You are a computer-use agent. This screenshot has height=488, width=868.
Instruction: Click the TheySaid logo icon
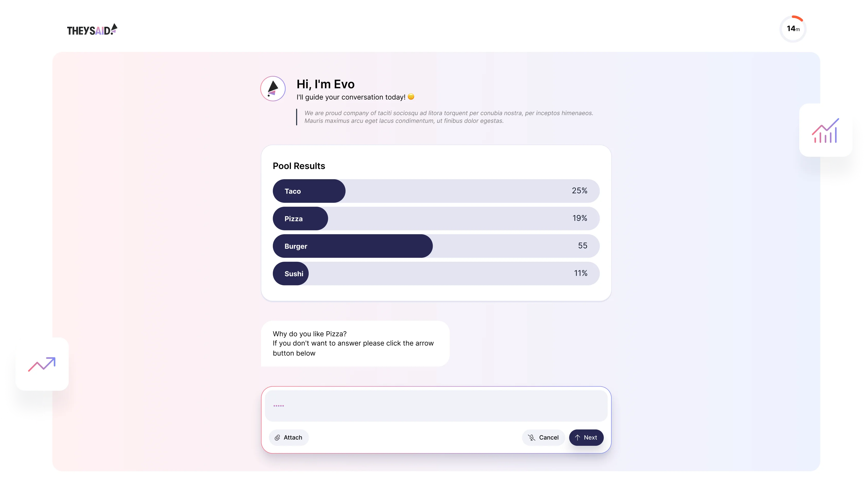coord(114,29)
